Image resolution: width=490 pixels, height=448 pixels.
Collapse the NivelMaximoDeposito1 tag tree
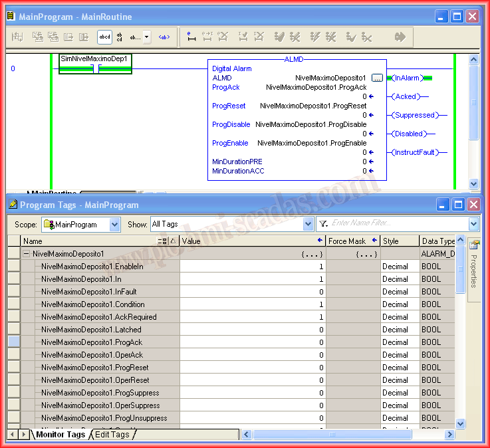click(x=27, y=254)
